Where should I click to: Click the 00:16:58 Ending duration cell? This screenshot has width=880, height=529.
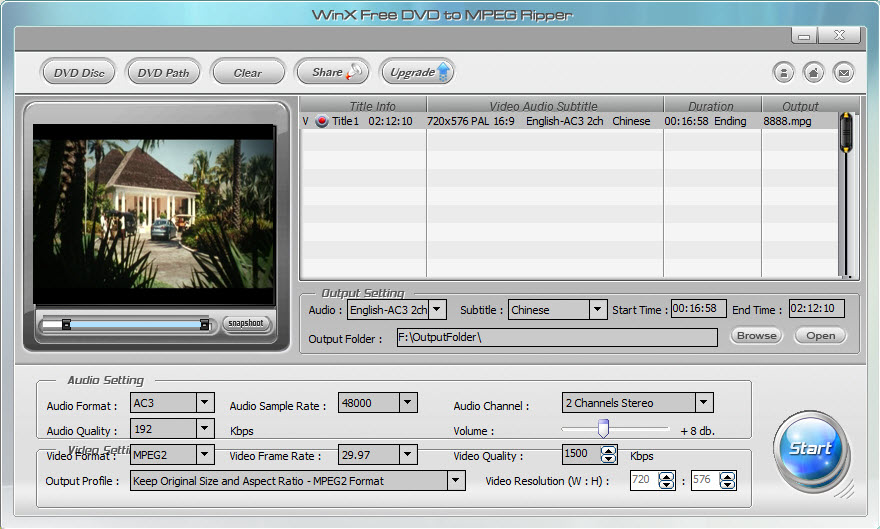705,121
